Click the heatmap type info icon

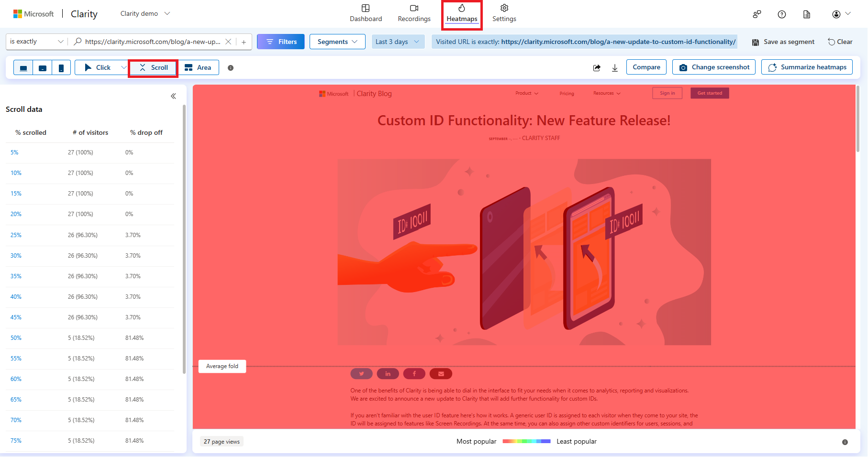click(x=231, y=68)
